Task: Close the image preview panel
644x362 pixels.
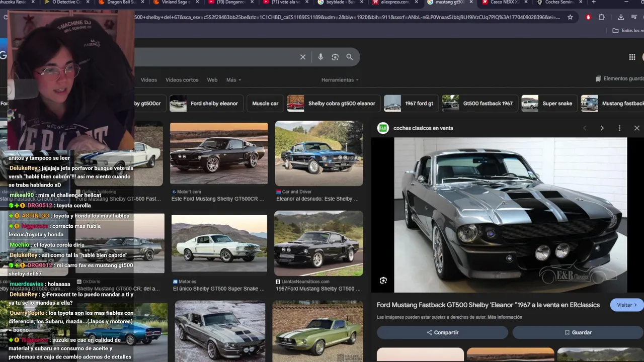Action: click(x=636, y=128)
